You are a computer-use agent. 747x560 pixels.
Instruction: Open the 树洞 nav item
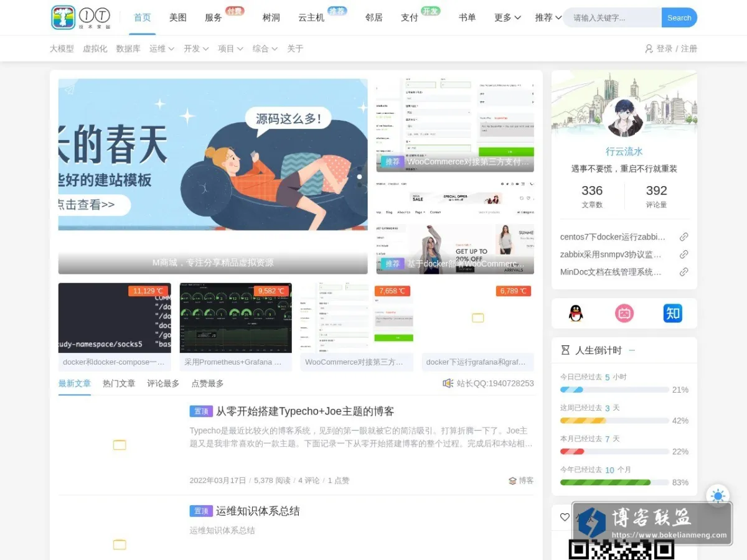click(x=271, y=17)
